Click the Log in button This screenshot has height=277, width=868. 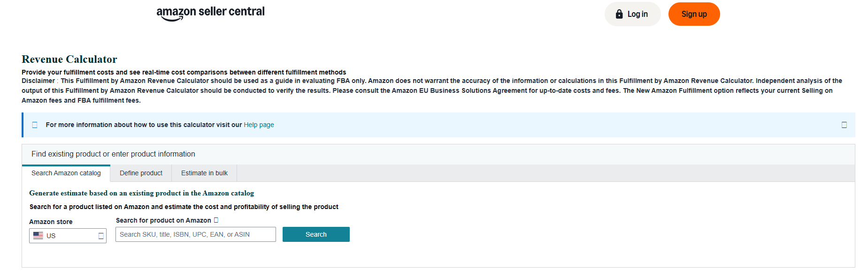click(x=632, y=14)
